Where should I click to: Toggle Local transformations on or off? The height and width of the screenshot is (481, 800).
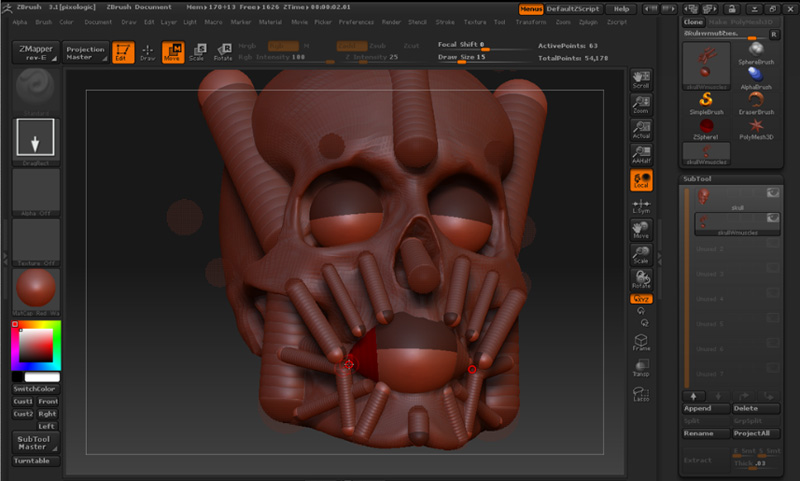[641, 180]
